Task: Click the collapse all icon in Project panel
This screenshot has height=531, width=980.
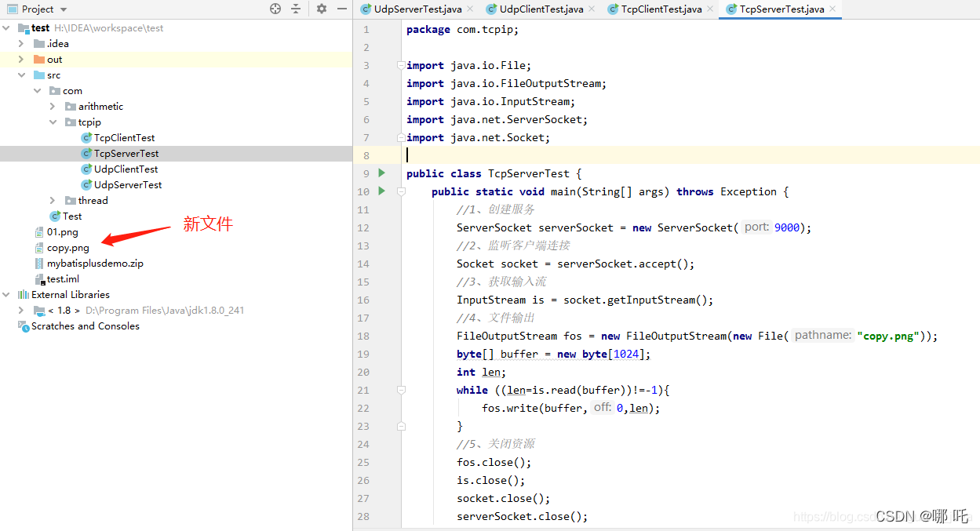Action: pyautogui.click(x=296, y=9)
